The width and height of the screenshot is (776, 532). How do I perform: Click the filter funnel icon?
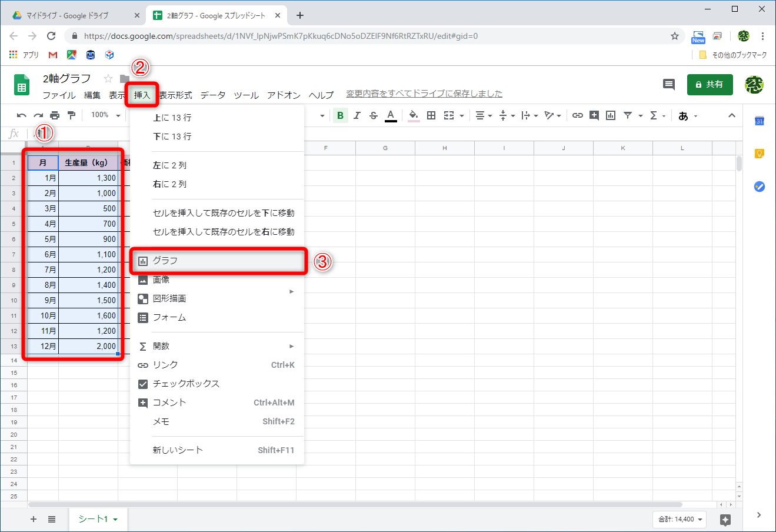[x=628, y=115]
